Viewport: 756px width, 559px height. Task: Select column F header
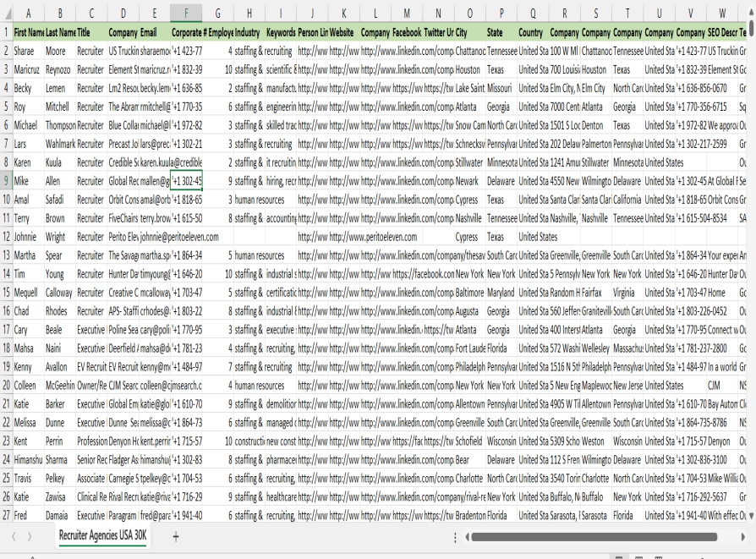pos(186,14)
